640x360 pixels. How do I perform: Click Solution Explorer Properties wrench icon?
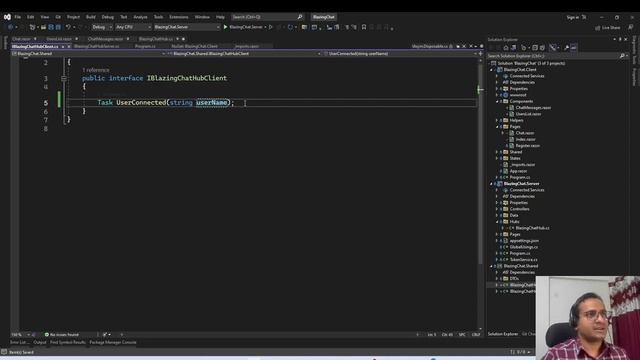tap(567, 48)
